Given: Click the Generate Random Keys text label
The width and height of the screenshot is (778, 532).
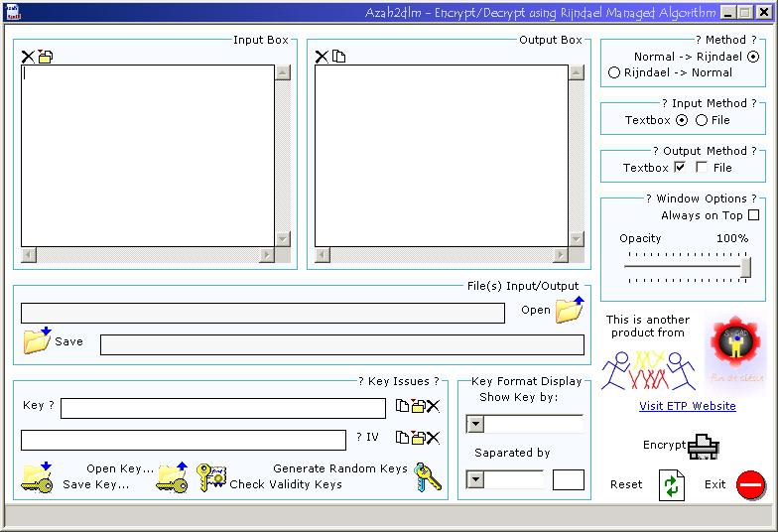Looking at the screenshot, I should [x=340, y=468].
